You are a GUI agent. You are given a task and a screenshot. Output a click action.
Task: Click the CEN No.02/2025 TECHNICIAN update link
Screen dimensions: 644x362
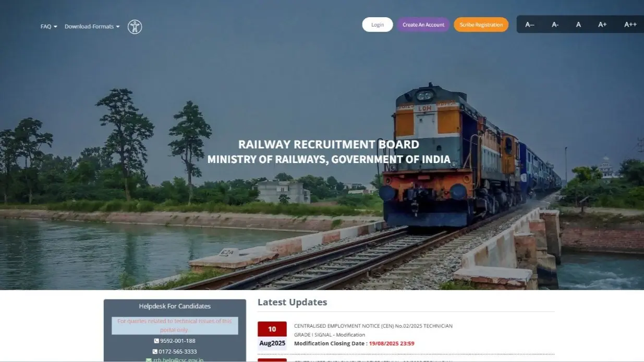(374, 325)
